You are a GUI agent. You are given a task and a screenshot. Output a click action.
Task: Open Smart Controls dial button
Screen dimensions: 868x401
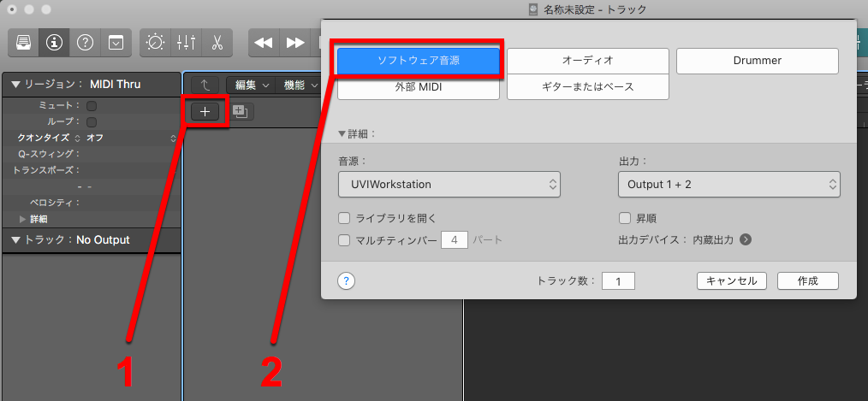click(155, 43)
